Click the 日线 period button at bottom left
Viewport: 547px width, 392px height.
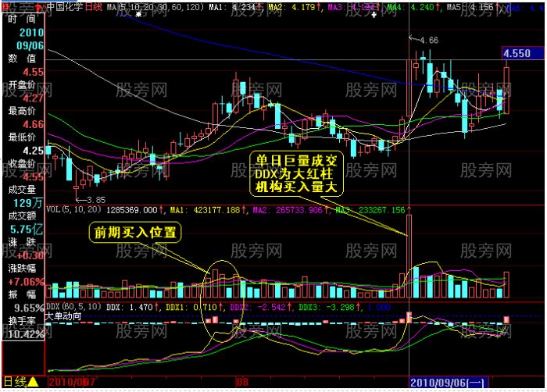(x=15, y=382)
